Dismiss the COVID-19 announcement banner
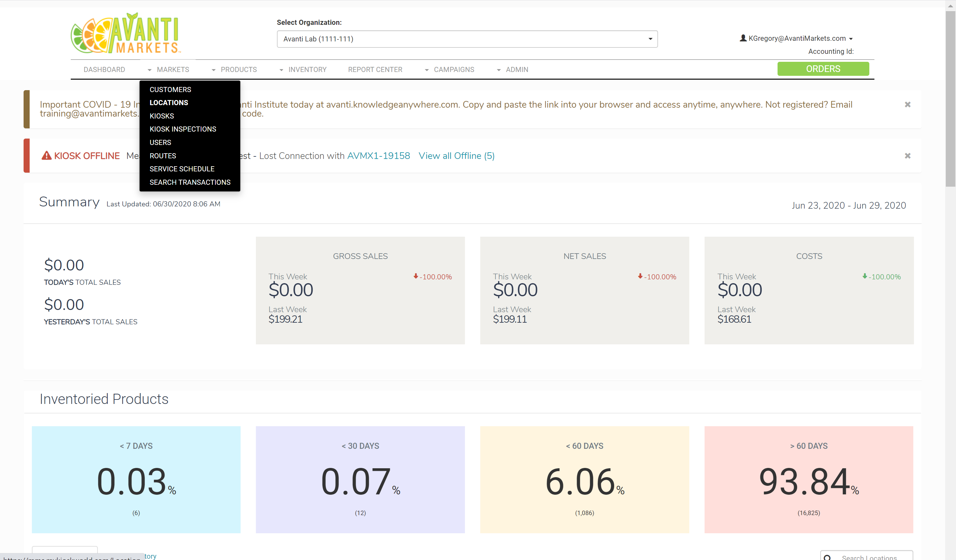 click(908, 105)
